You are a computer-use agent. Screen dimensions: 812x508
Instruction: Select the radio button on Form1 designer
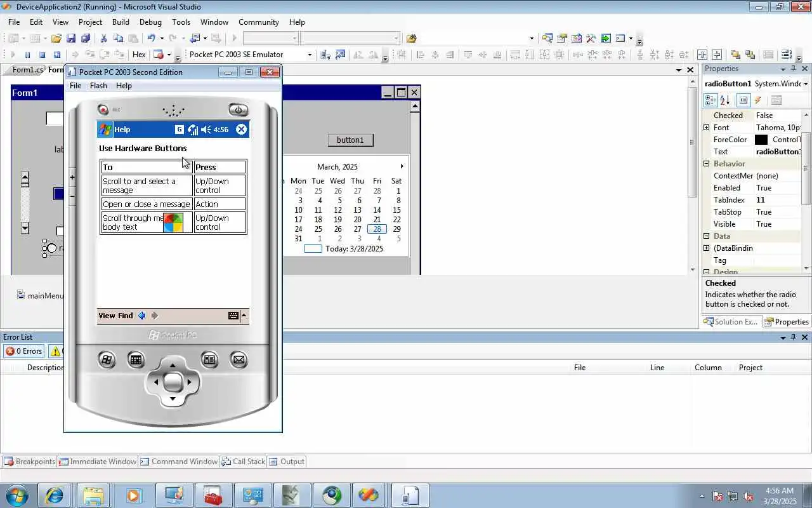point(52,248)
